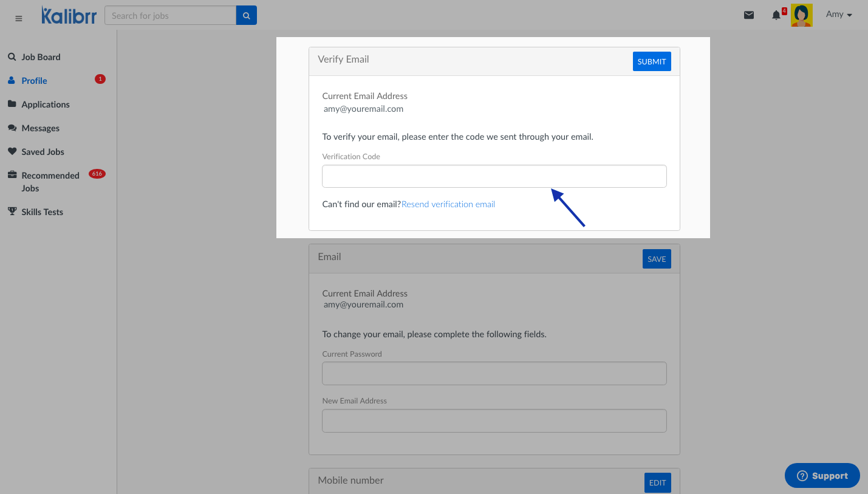This screenshot has height=494, width=868.
Task: Open Messages in sidebar
Action: click(x=40, y=128)
